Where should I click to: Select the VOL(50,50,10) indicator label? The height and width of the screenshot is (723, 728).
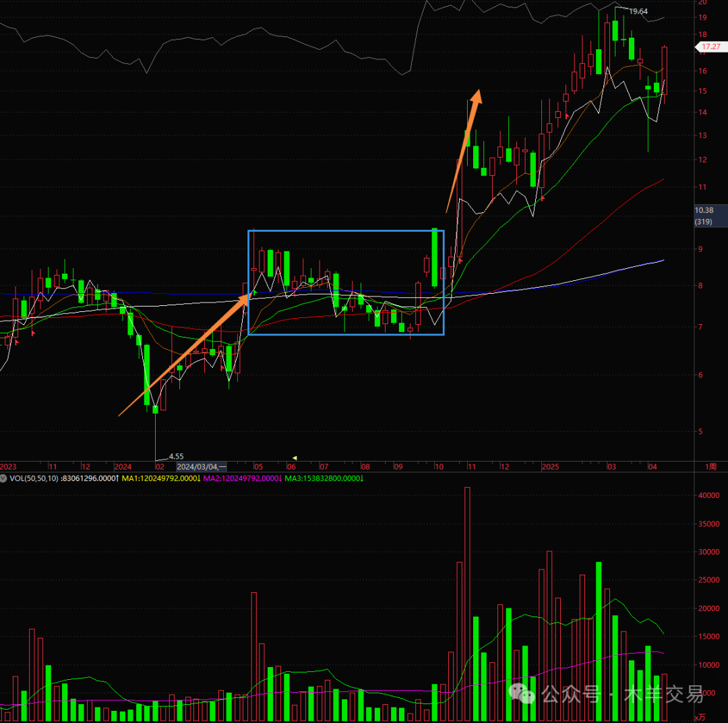[x=34, y=478]
